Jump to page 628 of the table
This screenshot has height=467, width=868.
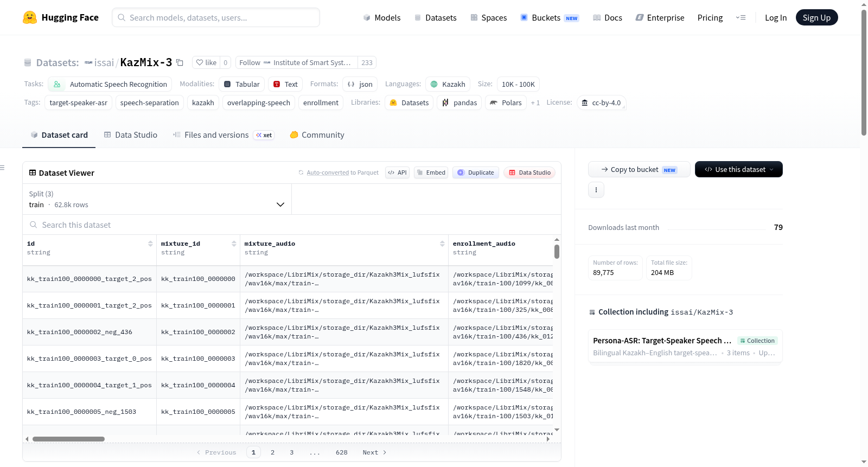342,452
